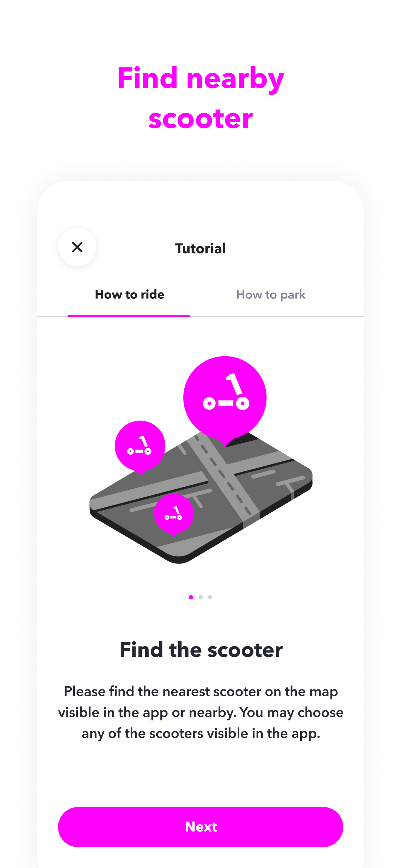This screenshot has width=401, height=868.
Task: Select the How to ride tab
Action: point(129,294)
